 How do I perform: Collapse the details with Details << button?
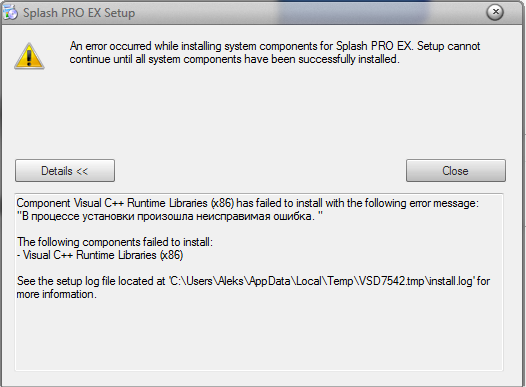coord(65,171)
